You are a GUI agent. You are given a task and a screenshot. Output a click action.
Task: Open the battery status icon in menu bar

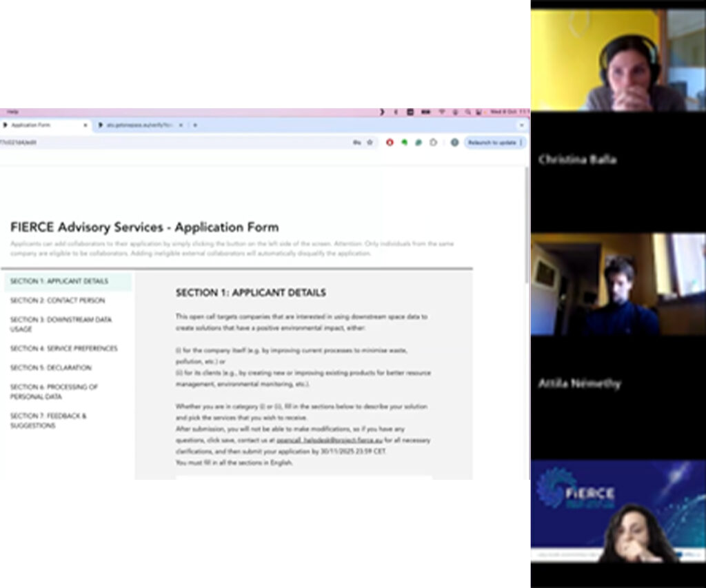pos(425,112)
